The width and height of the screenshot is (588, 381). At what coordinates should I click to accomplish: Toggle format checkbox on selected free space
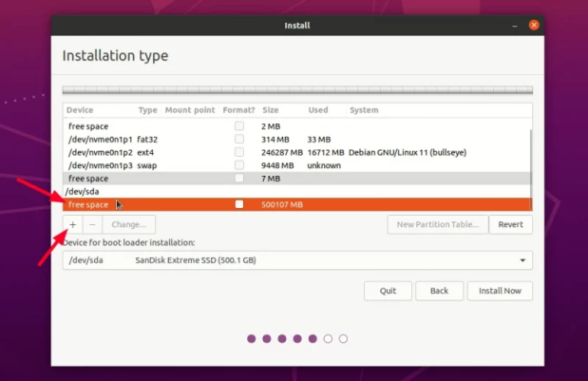pos(239,204)
